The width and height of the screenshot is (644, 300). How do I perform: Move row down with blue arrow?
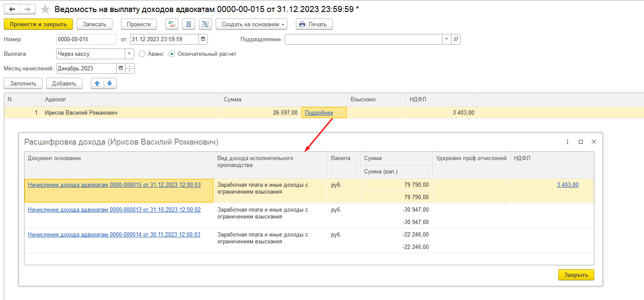110,83
